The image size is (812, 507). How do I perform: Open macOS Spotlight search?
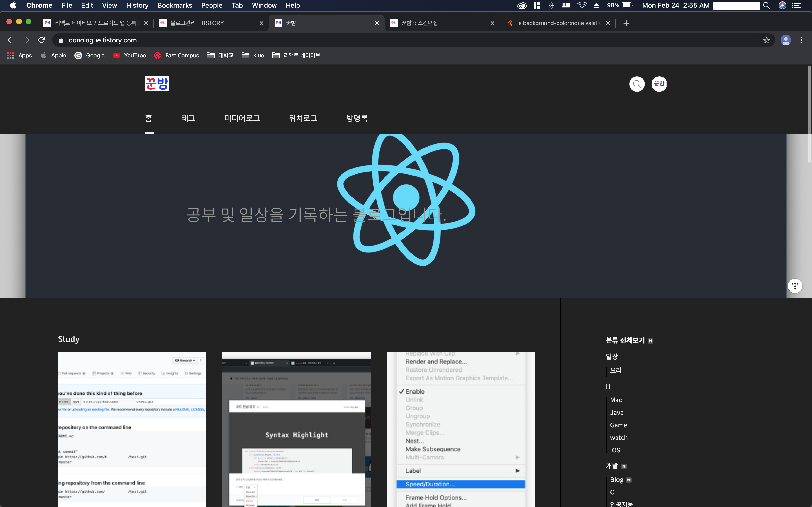[x=766, y=5]
